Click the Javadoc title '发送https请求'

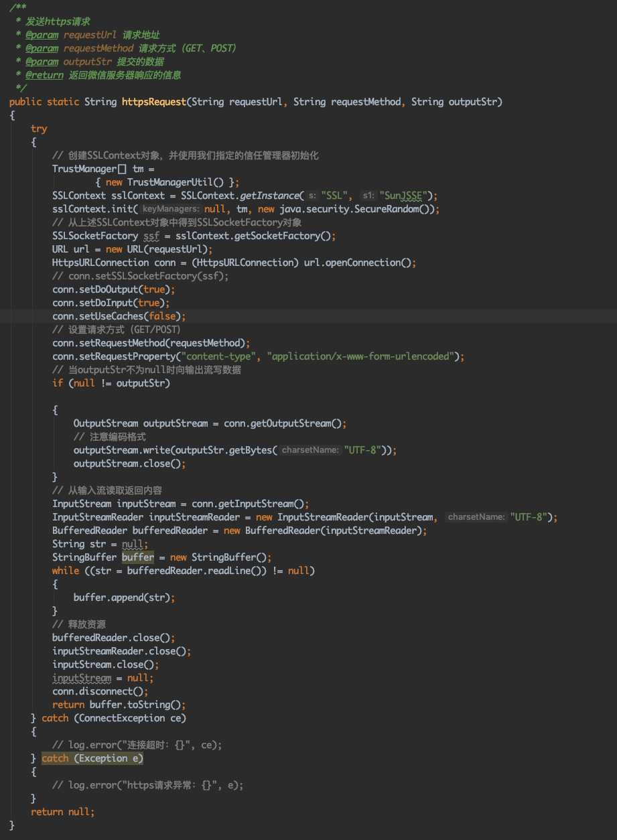click(x=58, y=21)
